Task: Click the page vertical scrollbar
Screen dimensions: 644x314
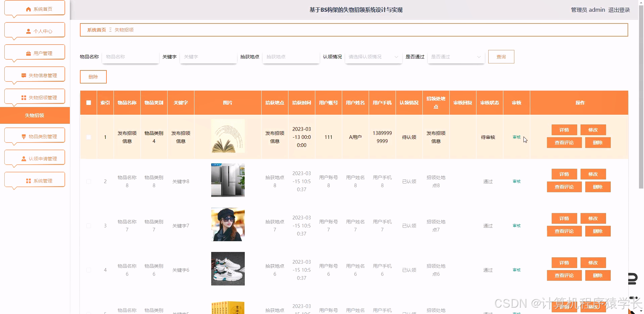Action: [641, 97]
